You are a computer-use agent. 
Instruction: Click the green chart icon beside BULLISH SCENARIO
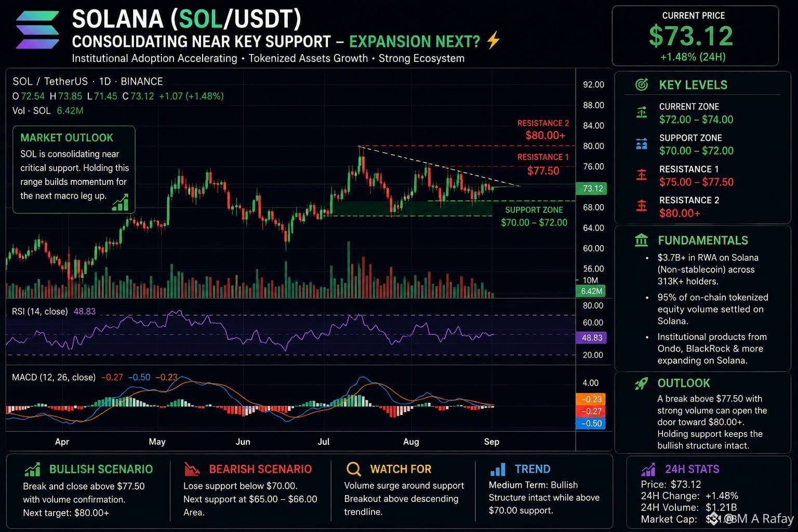[x=32, y=470]
